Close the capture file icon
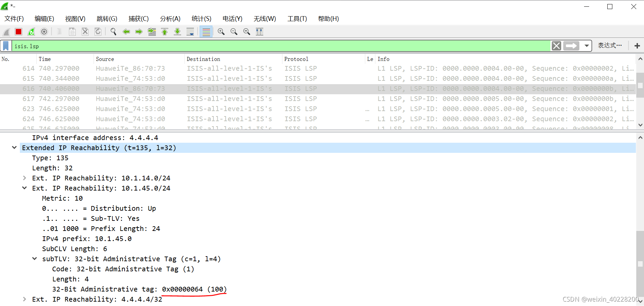The height and width of the screenshot is (306, 644). tap(85, 32)
